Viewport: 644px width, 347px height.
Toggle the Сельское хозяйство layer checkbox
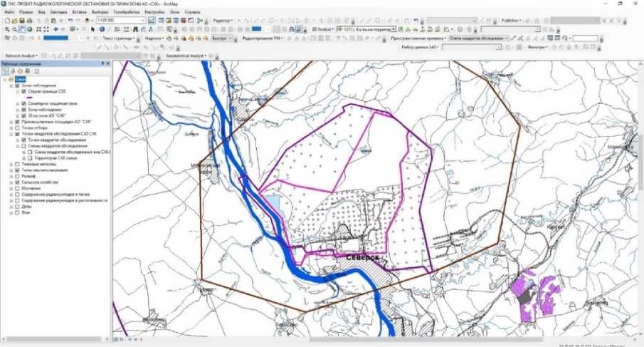coord(17,182)
